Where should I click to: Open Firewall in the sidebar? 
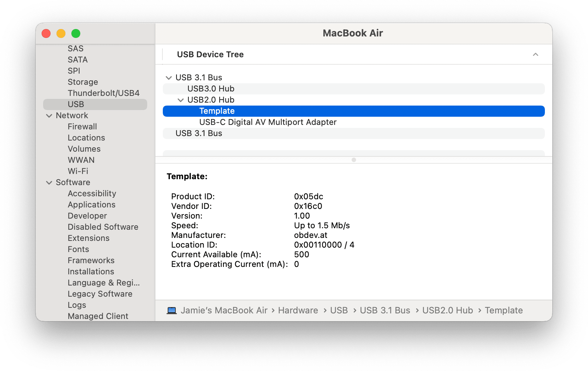[x=82, y=127]
